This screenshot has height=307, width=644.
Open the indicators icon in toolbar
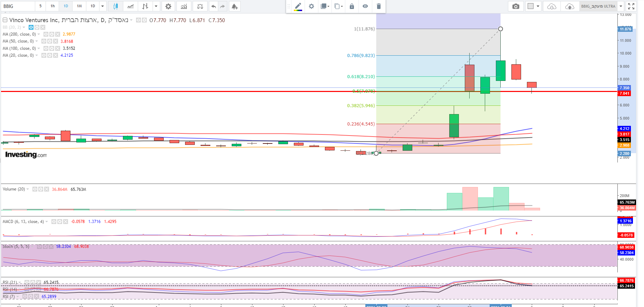[x=184, y=6]
